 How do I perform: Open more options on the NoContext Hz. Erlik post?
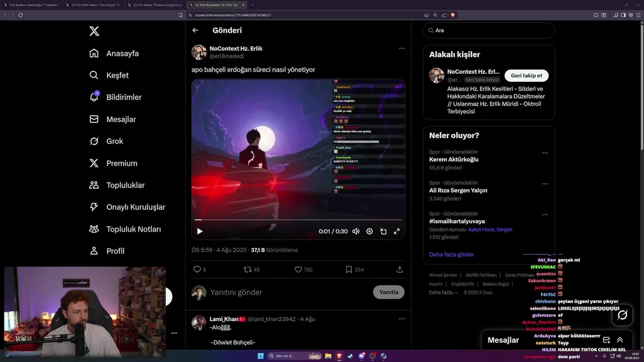click(401, 48)
